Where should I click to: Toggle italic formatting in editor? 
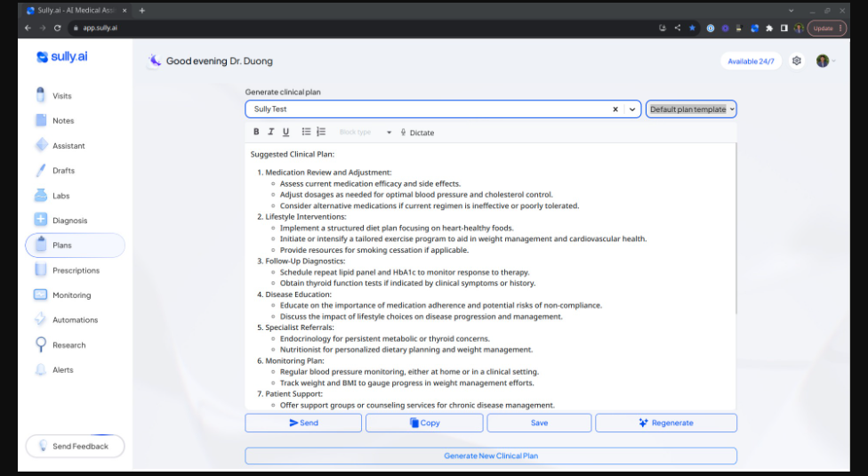[270, 132]
